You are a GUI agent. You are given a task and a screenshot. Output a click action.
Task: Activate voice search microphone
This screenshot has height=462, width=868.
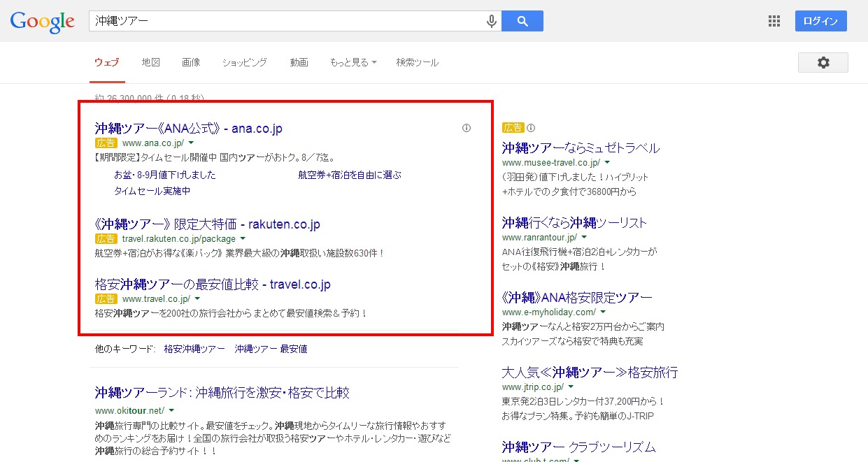(492, 22)
